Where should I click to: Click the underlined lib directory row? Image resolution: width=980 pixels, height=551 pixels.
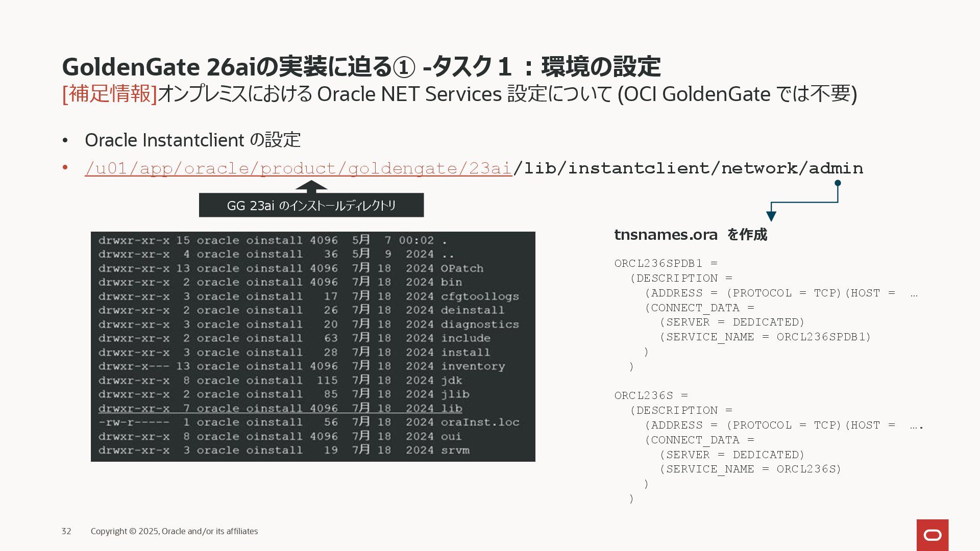tap(280, 408)
